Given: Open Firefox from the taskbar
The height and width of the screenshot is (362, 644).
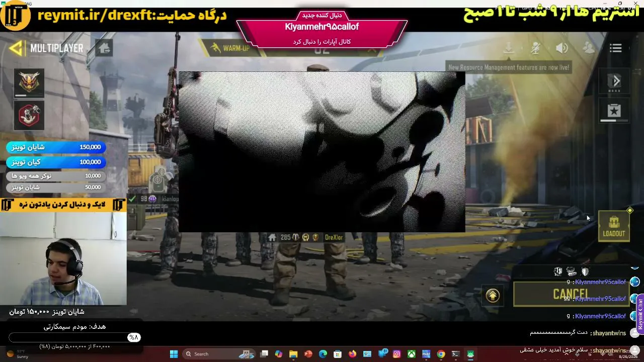Looking at the screenshot, I should coord(352,354).
